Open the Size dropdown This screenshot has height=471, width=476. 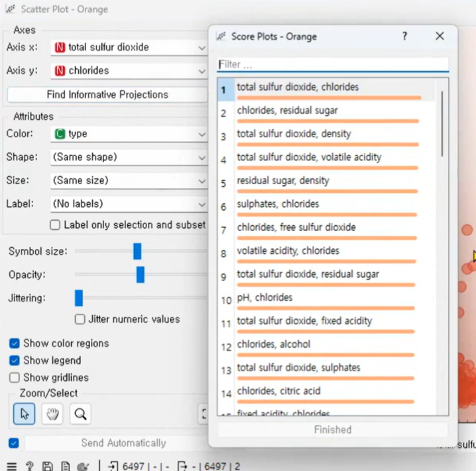pyautogui.click(x=129, y=181)
